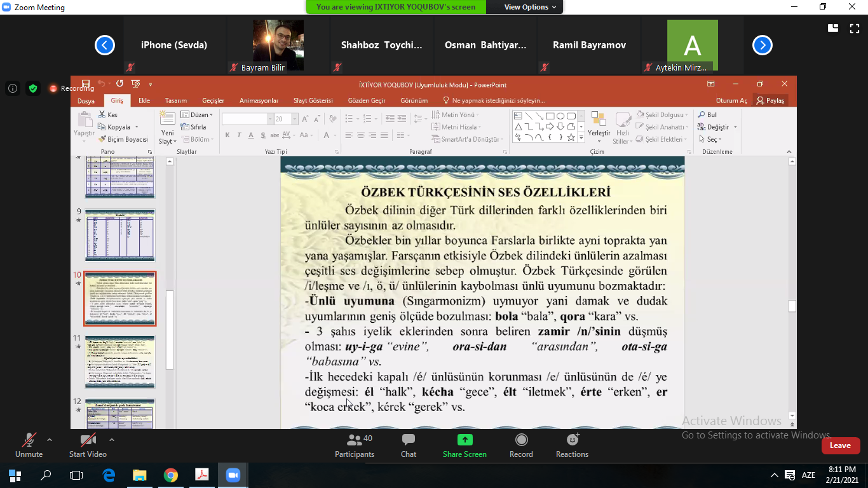868x488 pixels.
Task: Click the Ne yapmak istediğinizi söyleyin search box
Action: pyautogui.click(x=494, y=100)
